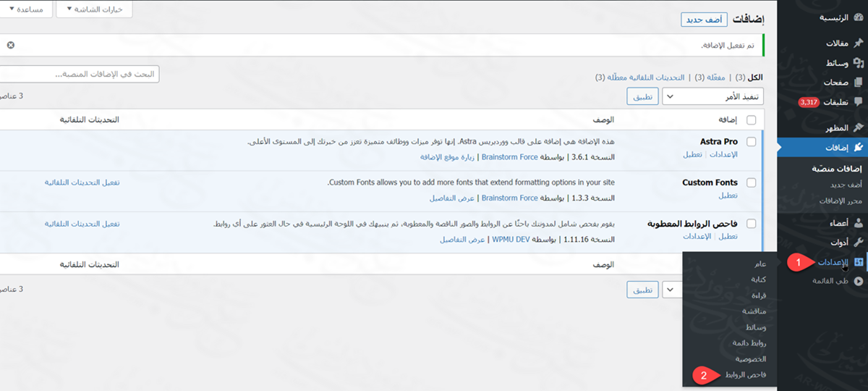Click the pages icon beside صفحات
This screenshot has height=391, width=868.
pos(859,83)
